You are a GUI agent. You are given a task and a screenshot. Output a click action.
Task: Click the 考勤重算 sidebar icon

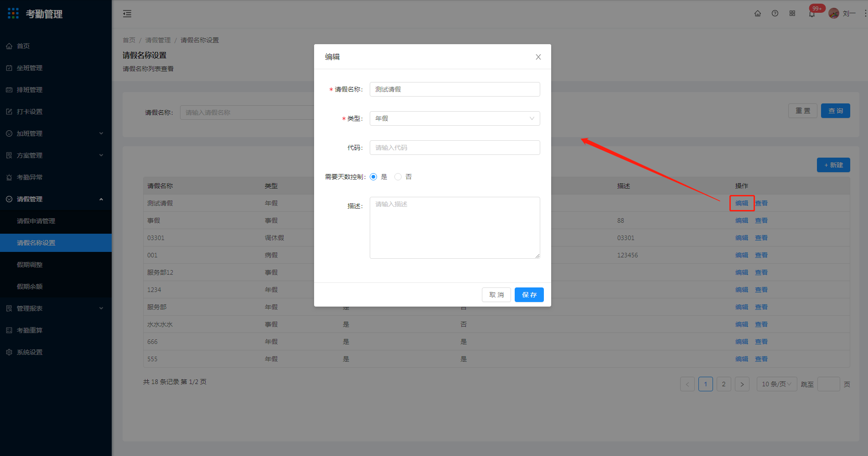tap(9, 330)
